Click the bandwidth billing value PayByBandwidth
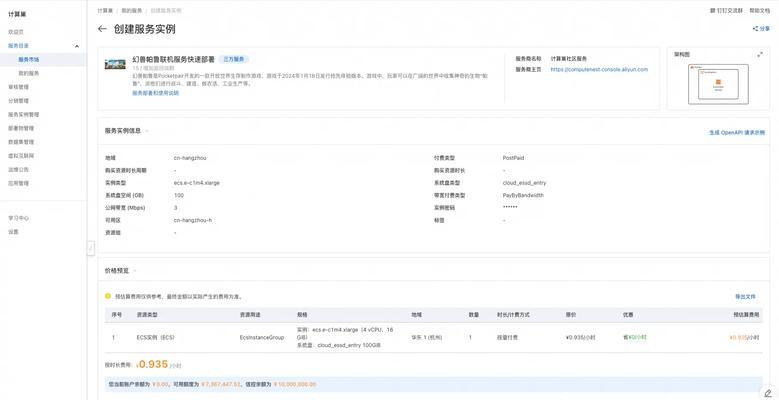This screenshot has width=779, height=400. click(523, 195)
